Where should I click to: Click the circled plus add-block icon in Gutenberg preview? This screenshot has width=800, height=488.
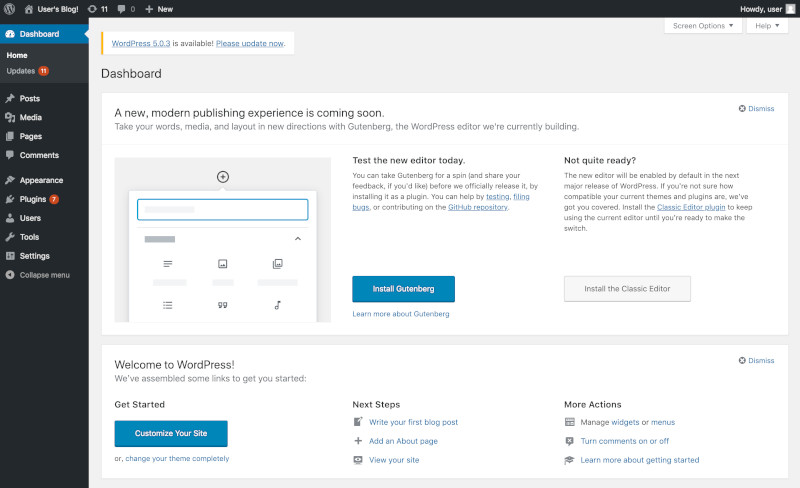coord(222,177)
